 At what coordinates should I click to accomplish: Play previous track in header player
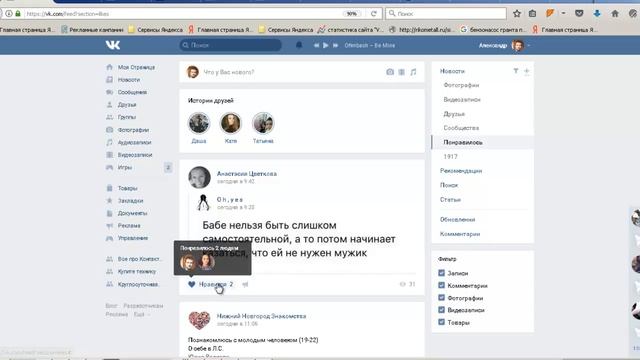pyautogui.click(x=316, y=45)
